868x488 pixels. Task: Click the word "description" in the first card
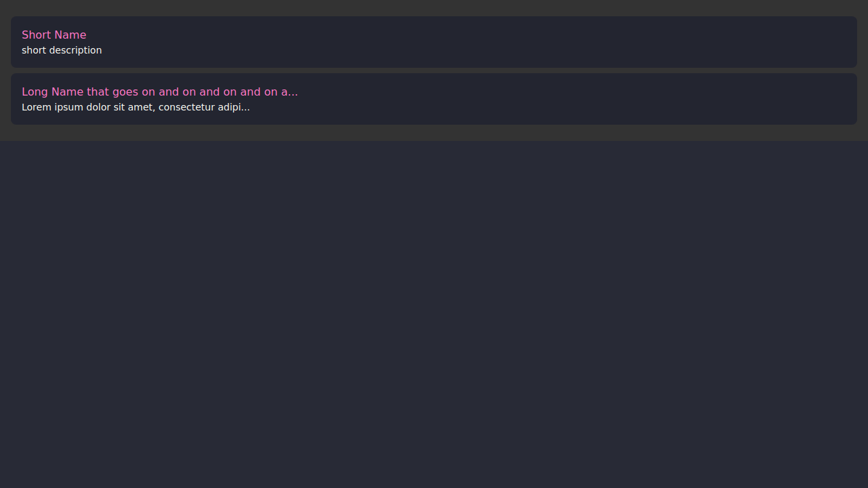[x=75, y=50]
